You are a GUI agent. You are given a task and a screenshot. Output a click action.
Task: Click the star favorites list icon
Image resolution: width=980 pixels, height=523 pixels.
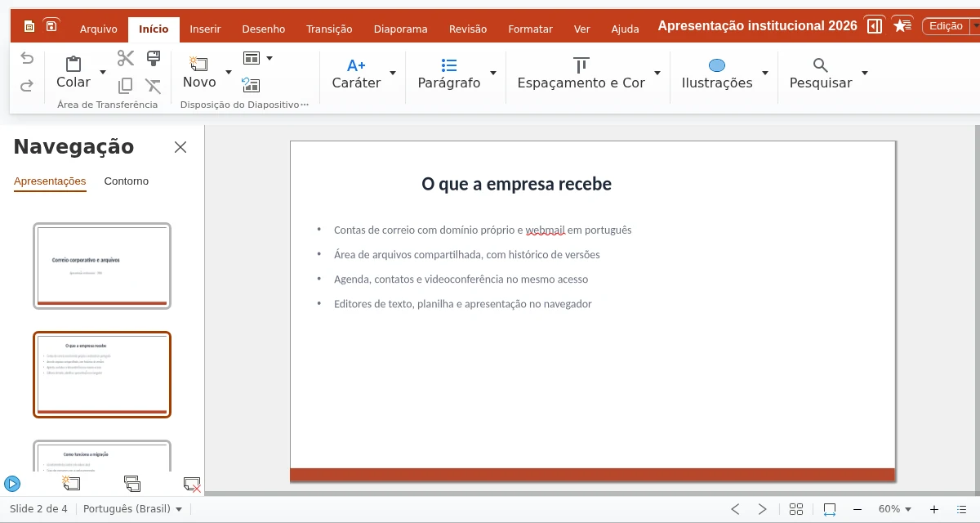902,26
